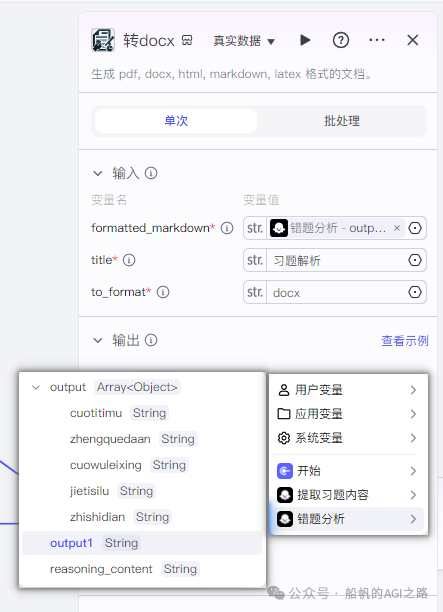
Task: Click the info icon next to 输入
Action: [151, 173]
